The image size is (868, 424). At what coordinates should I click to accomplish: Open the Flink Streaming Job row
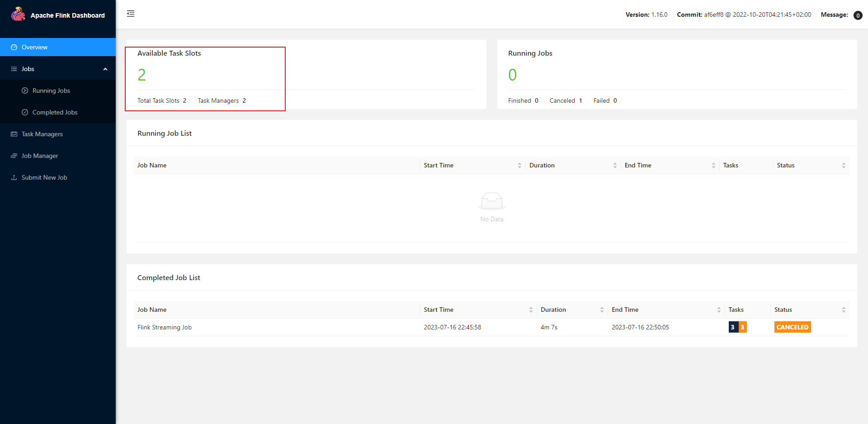click(x=492, y=327)
